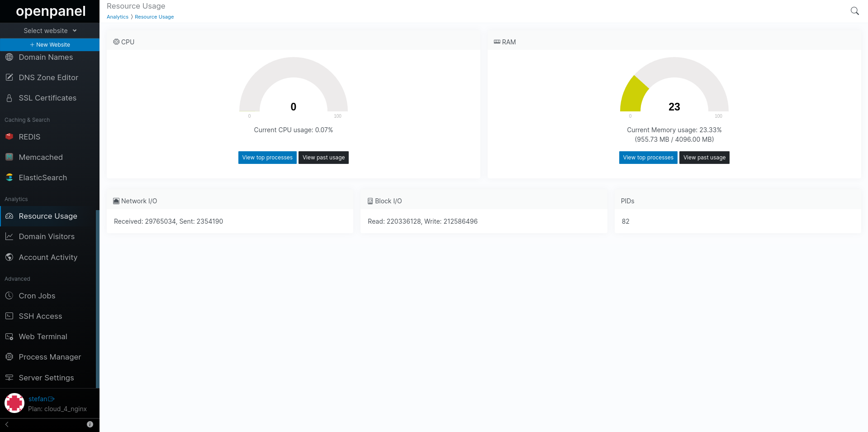The height and width of the screenshot is (432, 868).
Task: Click the info icon at sidebar bottom
Action: point(90,424)
